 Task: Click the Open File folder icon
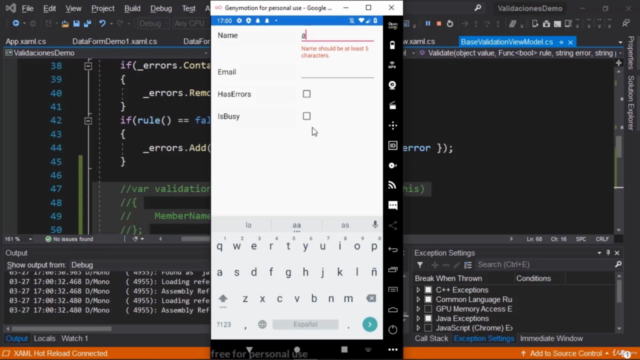65,24
